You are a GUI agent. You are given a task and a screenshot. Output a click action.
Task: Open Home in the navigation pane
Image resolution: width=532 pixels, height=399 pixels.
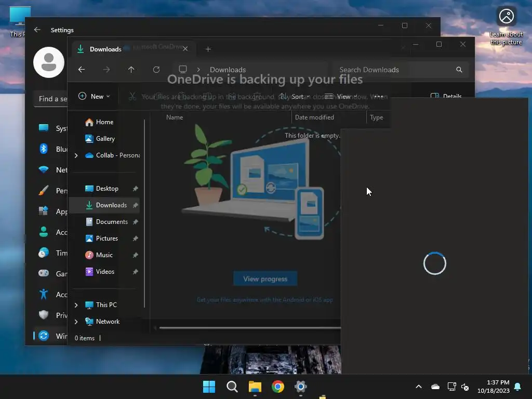click(104, 122)
